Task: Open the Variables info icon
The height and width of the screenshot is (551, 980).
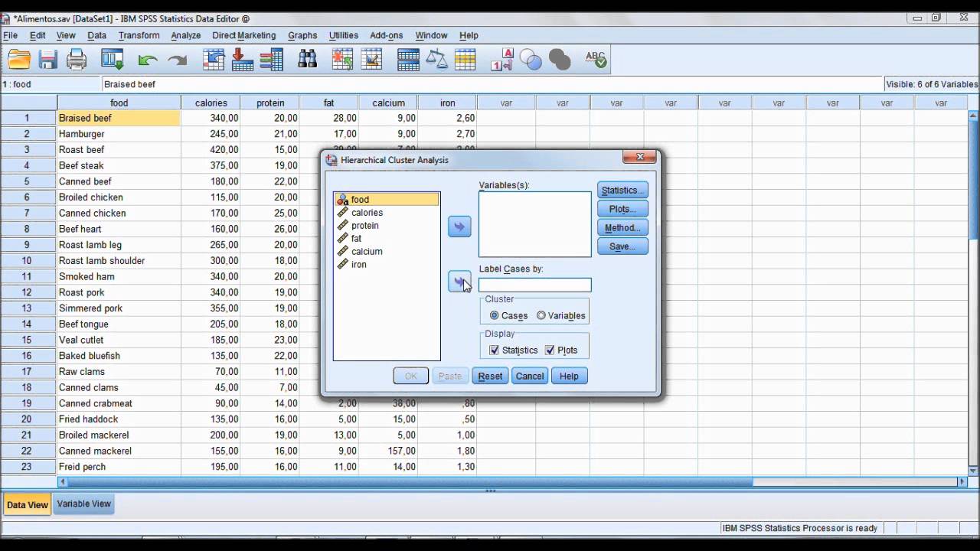Action: [x=271, y=59]
